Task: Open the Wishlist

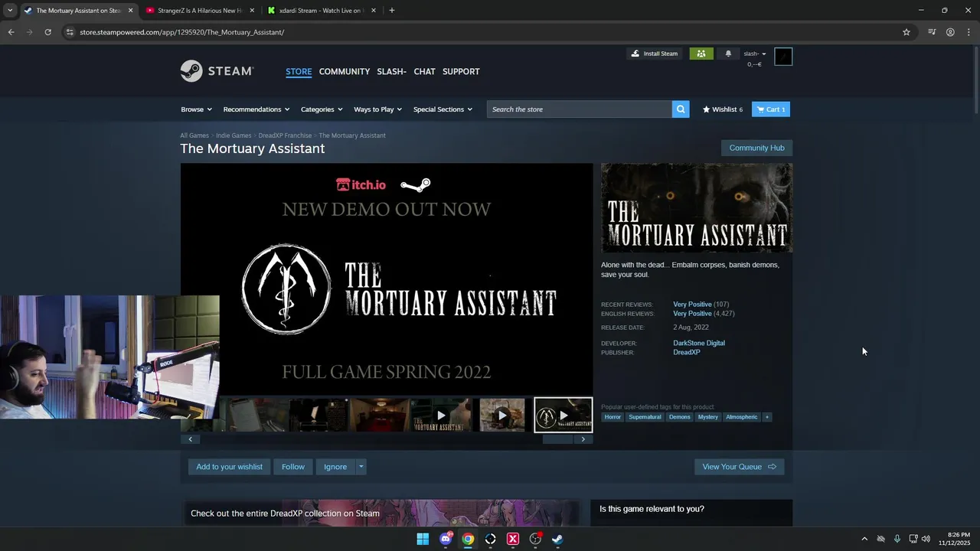Action: pyautogui.click(x=723, y=109)
